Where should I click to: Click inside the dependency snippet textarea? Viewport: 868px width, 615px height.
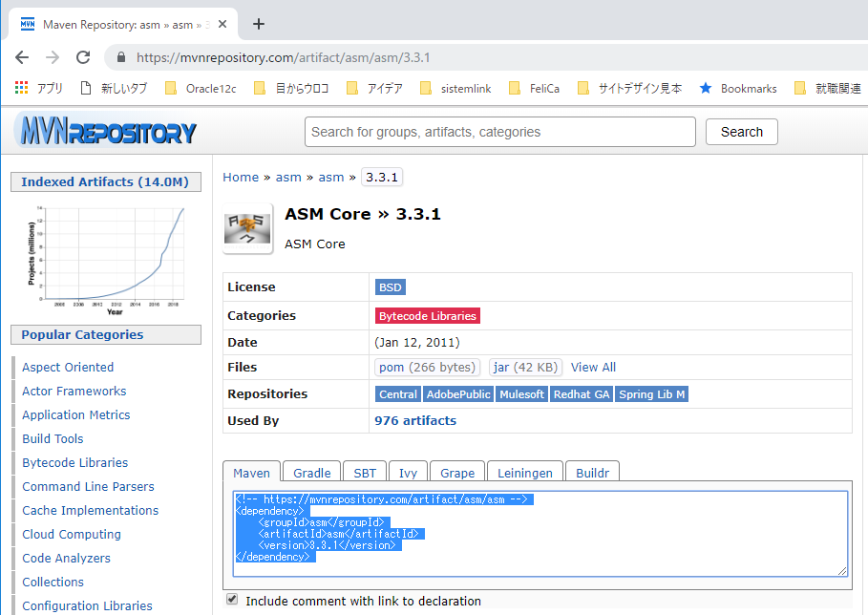pyautogui.click(x=540, y=534)
